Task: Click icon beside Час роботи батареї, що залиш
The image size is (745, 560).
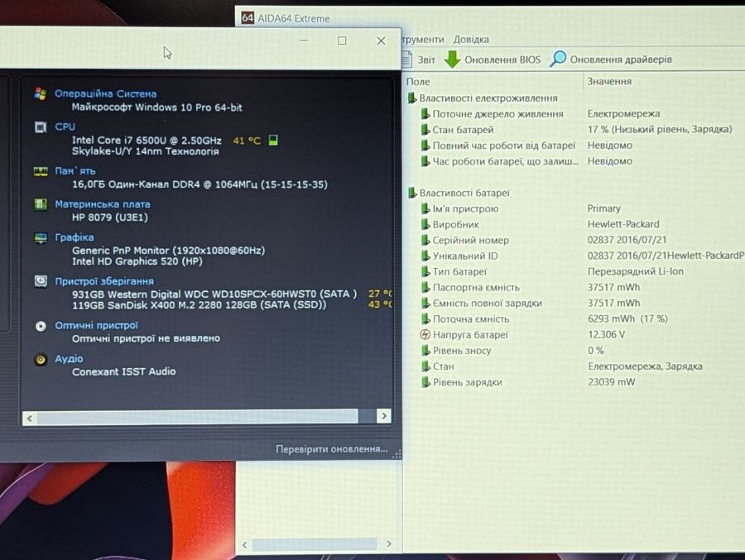Action: [x=425, y=161]
